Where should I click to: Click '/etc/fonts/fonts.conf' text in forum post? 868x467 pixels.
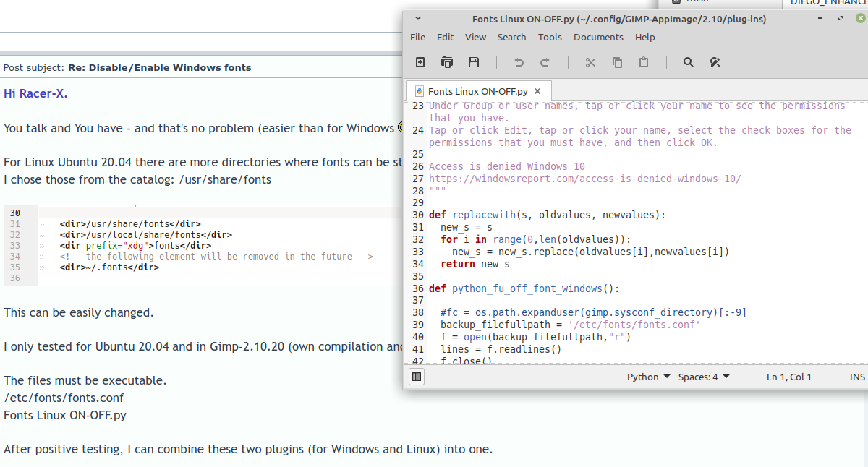click(x=64, y=398)
